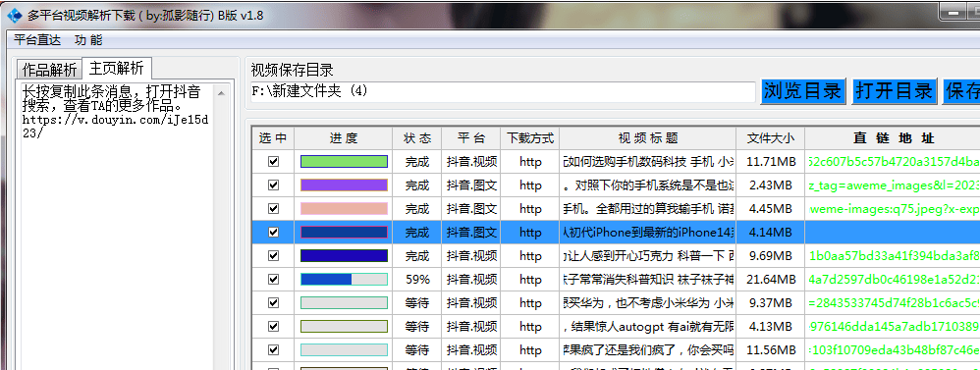Click the 4.45MB file size cell
Image resolution: width=980 pixels, height=370 pixels.
[771, 209]
